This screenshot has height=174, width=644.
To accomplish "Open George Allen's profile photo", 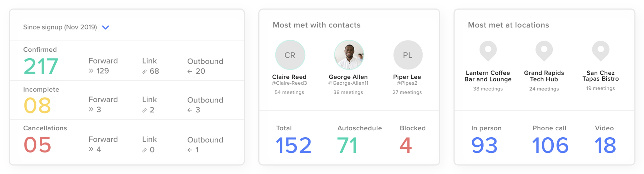I will [x=349, y=55].
